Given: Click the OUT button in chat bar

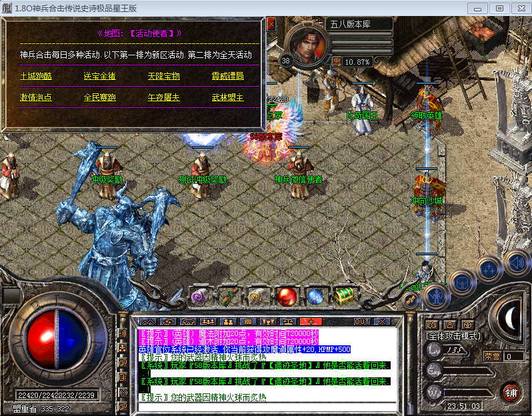Looking at the screenshot, I should coord(362,322).
